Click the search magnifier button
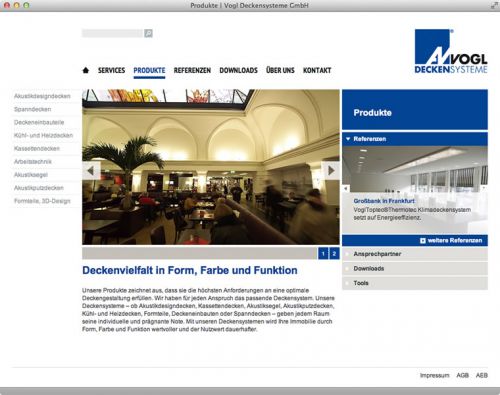Viewport: 500px width, 395px height. [148, 33]
